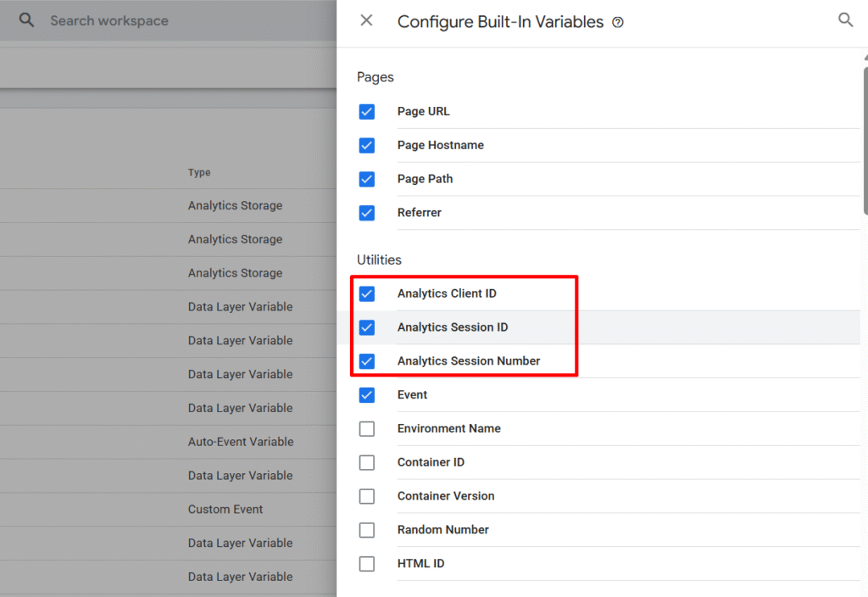Click the search icon in panel header
This screenshot has width=868, height=597.
(845, 20)
